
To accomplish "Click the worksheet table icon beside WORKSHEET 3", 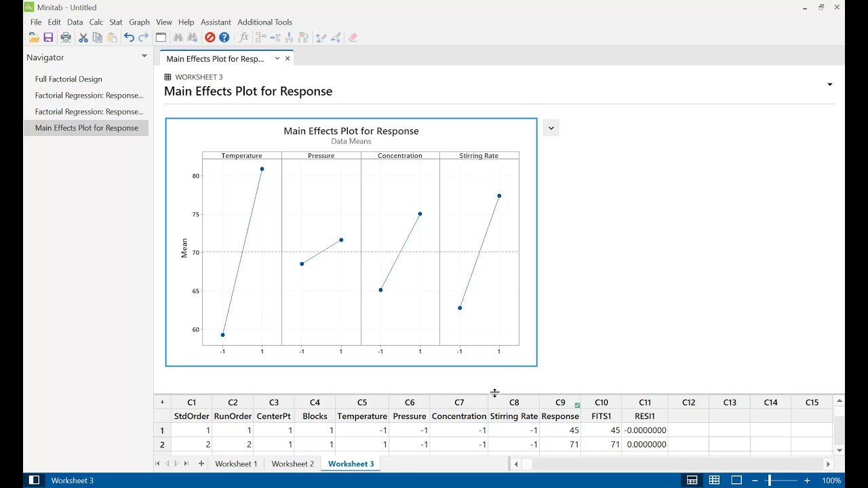I will click(168, 77).
